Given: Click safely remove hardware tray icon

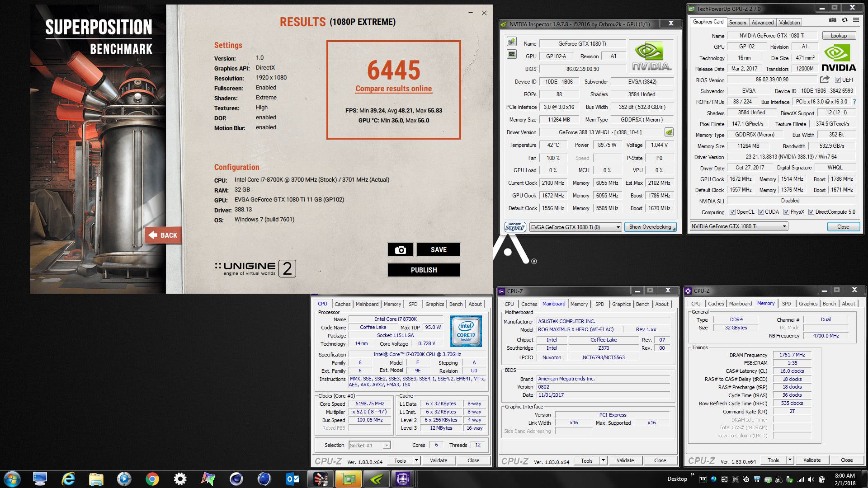Looking at the screenshot, I should (x=790, y=479).
